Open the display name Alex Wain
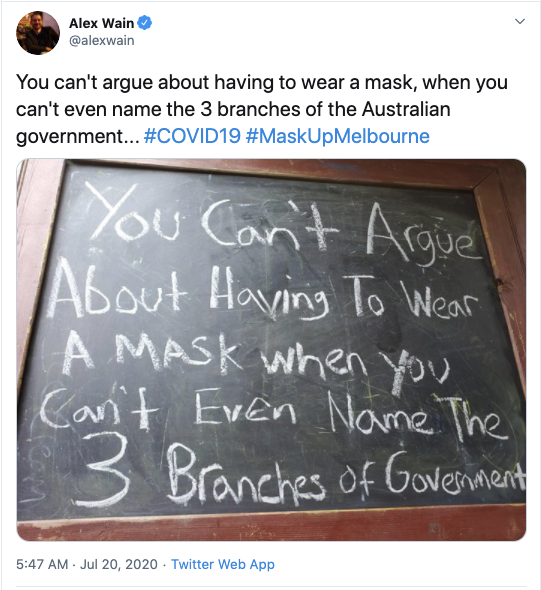 click(101, 23)
